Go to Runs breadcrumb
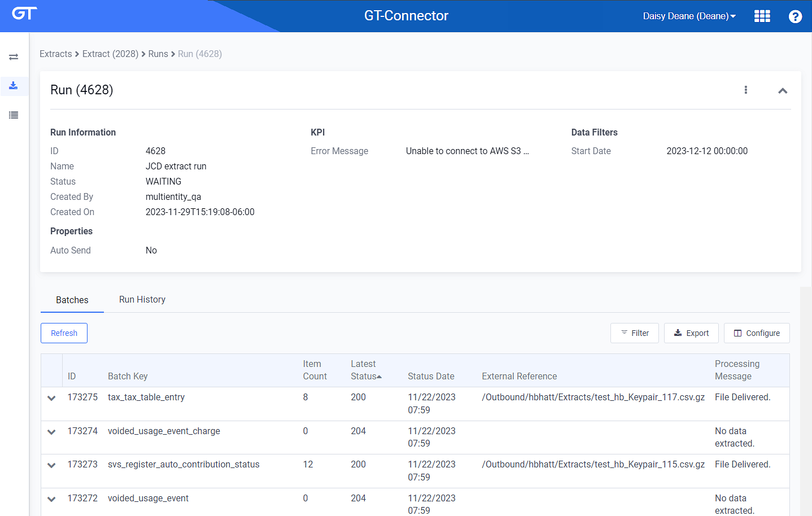The height and width of the screenshot is (516, 812). click(158, 54)
